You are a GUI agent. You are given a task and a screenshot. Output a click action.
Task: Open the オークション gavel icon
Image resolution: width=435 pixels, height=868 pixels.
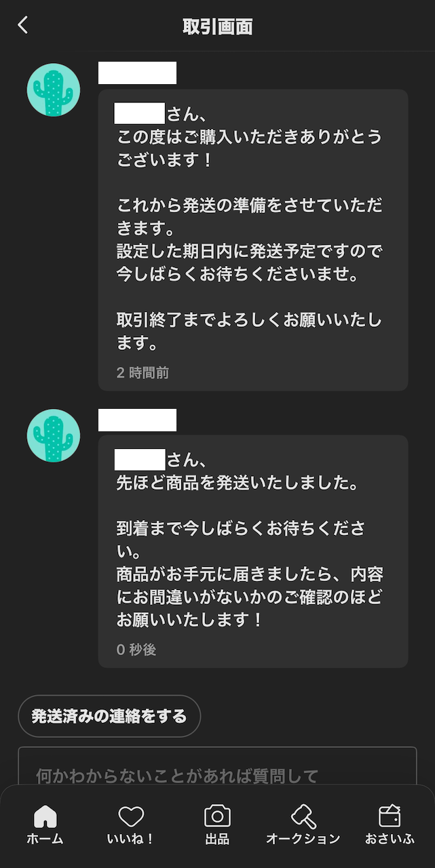click(x=303, y=816)
